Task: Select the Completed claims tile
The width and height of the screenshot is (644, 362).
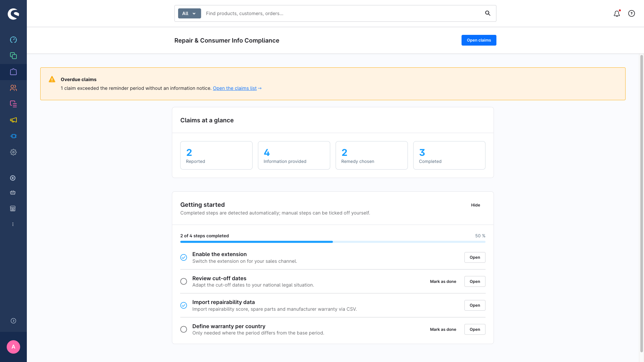Action: pos(449,155)
